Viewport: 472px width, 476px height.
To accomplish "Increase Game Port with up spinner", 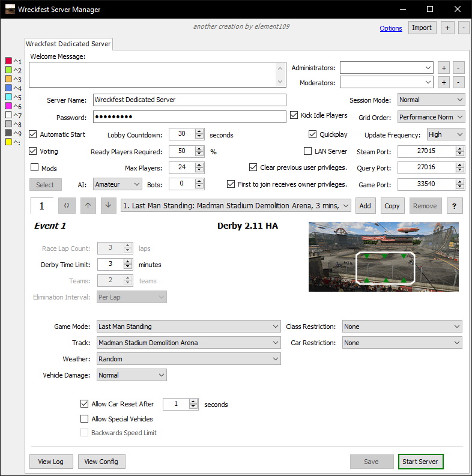I will [x=460, y=181].
